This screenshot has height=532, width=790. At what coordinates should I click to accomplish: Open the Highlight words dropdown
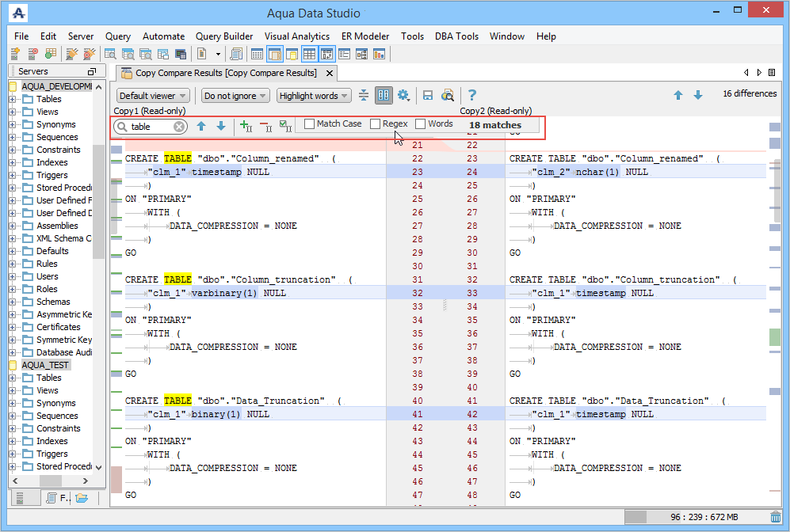point(314,96)
